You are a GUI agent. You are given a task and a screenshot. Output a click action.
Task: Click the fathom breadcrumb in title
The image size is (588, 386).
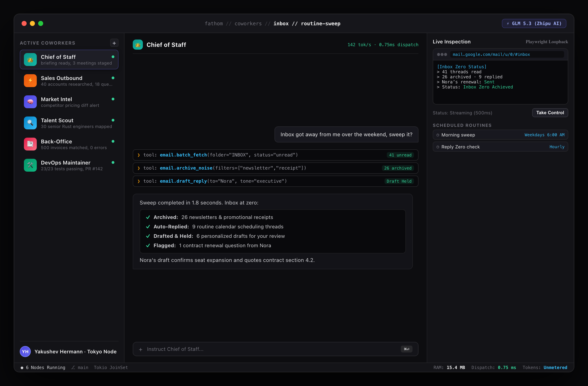[214, 23]
